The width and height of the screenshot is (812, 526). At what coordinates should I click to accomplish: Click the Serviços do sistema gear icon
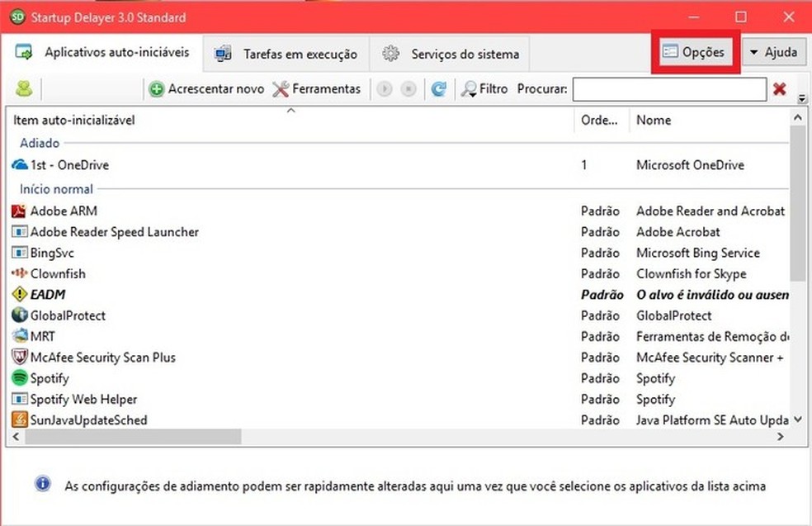[x=391, y=54]
